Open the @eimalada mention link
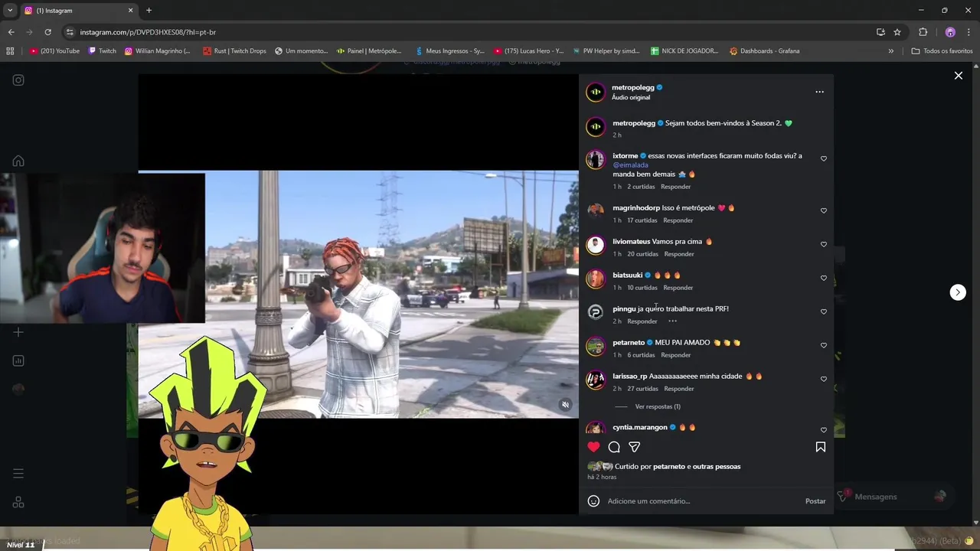The image size is (980, 551). pos(630,165)
